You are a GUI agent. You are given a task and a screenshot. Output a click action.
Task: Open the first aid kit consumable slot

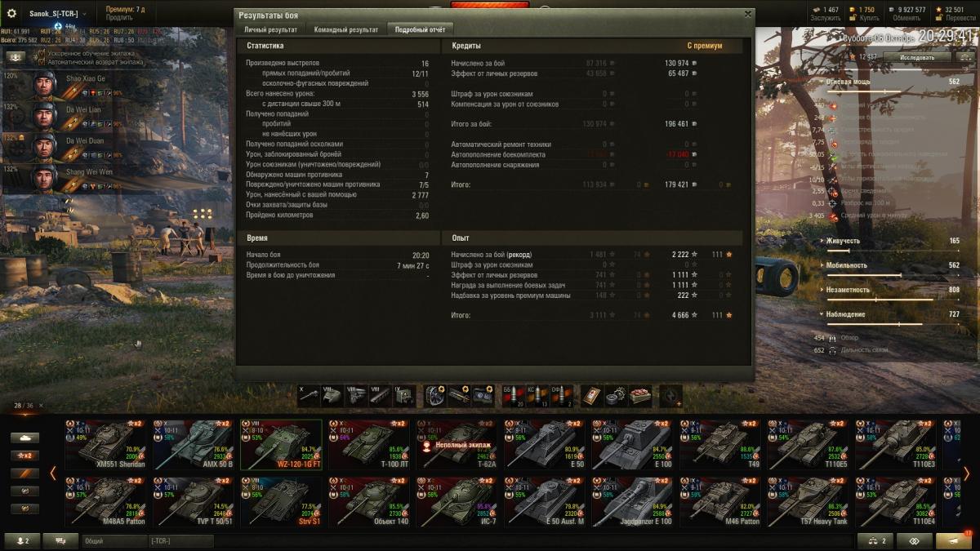(593, 395)
